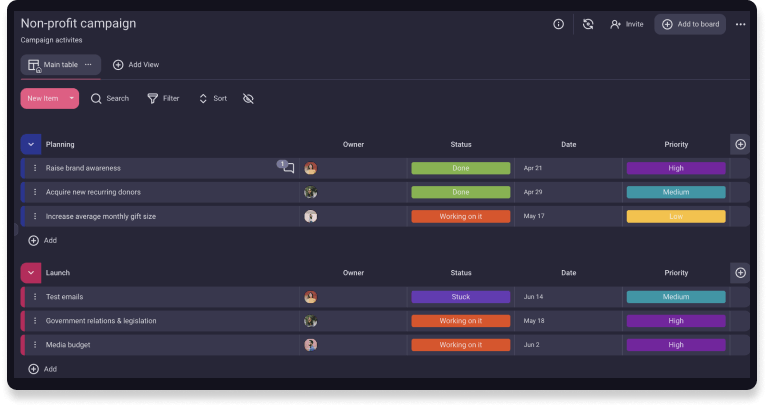Open the board's three-dot options menu
The width and height of the screenshot is (768, 408).
pos(740,24)
